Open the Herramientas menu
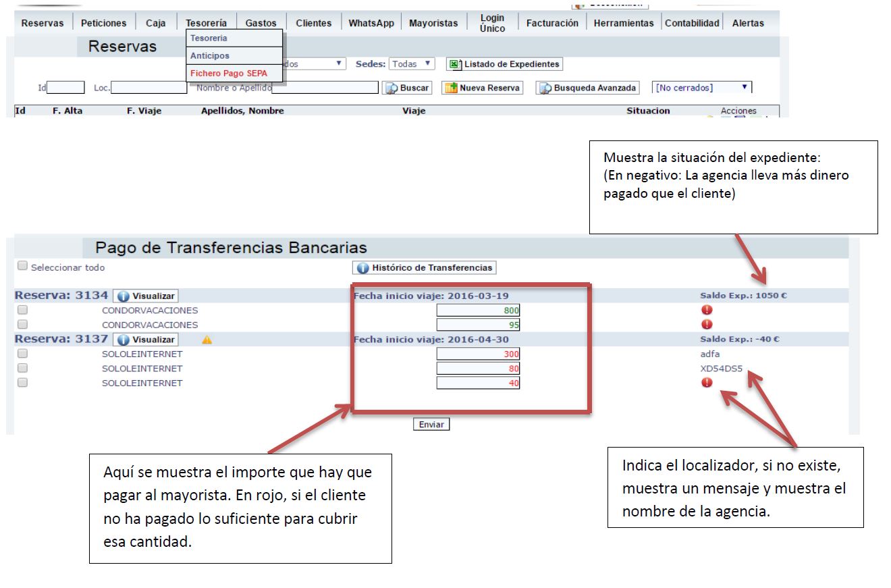 tap(624, 23)
